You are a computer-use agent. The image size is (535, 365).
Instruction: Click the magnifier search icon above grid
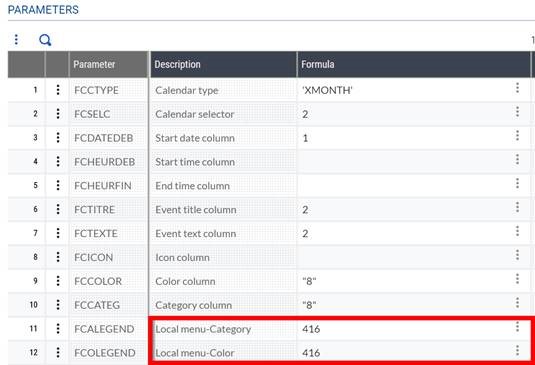[x=45, y=40]
